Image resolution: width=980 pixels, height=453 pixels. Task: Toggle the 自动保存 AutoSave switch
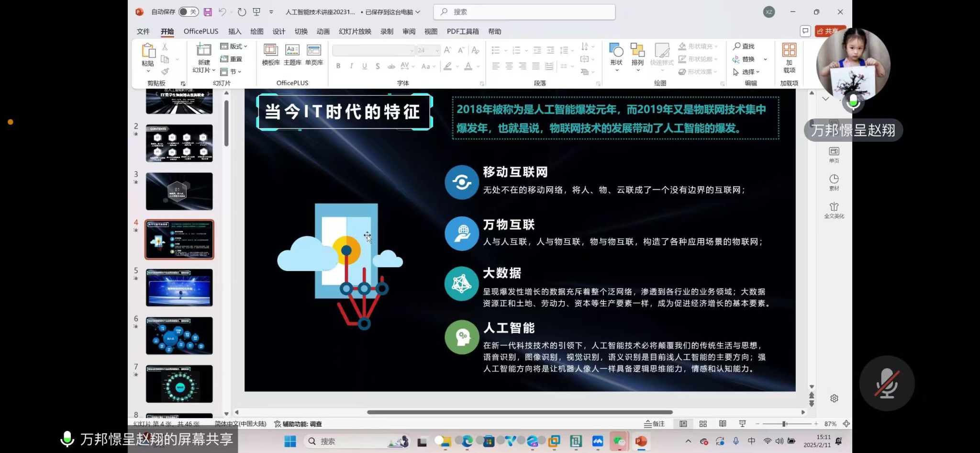coord(189,12)
